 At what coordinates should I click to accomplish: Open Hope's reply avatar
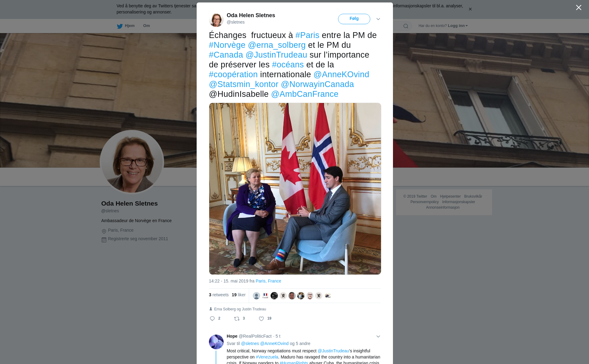[216, 342]
